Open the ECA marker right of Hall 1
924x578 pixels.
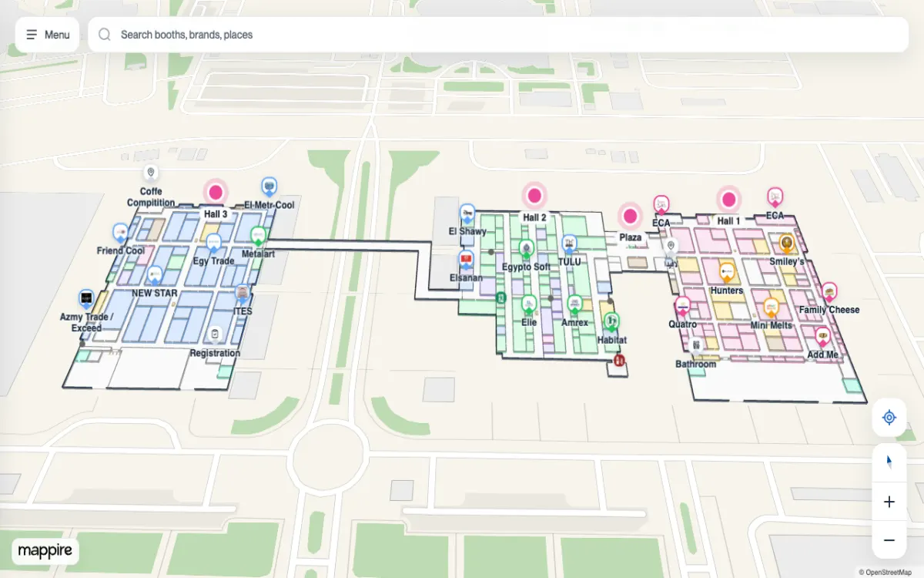[775, 197]
